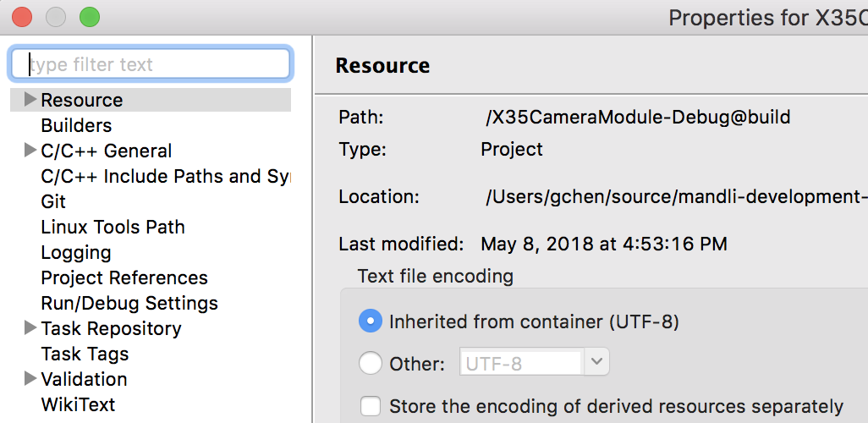
Task: Click the green maximize window button
Action: pyautogui.click(x=89, y=16)
